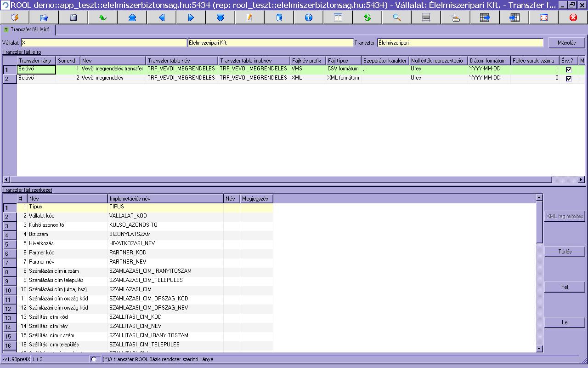Image resolution: width=588 pixels, height=368 pixels.
Task: Select the Transzfer fájl leíró tab
Action: 28,30
